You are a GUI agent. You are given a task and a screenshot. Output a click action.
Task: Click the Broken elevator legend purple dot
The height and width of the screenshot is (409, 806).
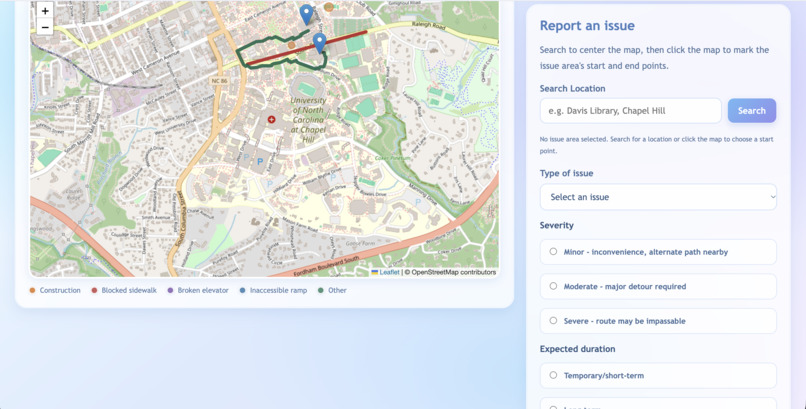pos(170,290)
